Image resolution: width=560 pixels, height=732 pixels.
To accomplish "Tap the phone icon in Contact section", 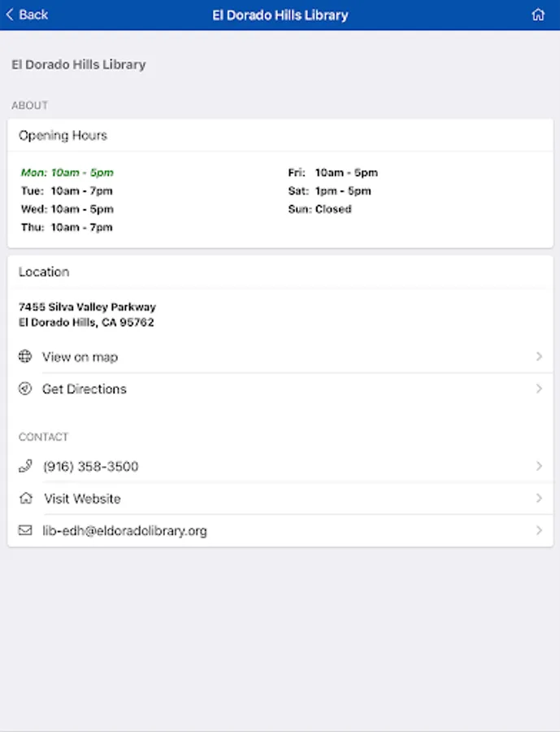I will click(x=25, y=466).
